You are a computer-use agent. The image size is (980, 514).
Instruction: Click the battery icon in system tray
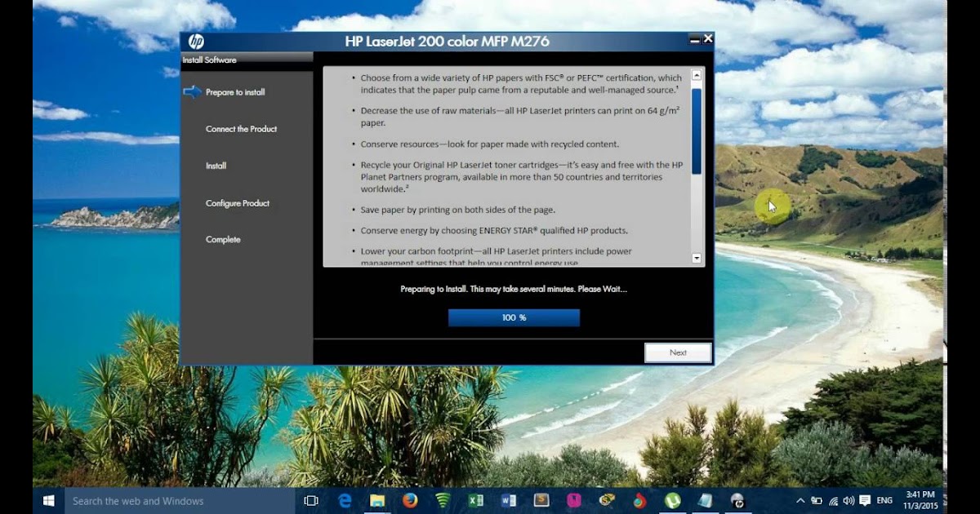click(x=817, y=501)
